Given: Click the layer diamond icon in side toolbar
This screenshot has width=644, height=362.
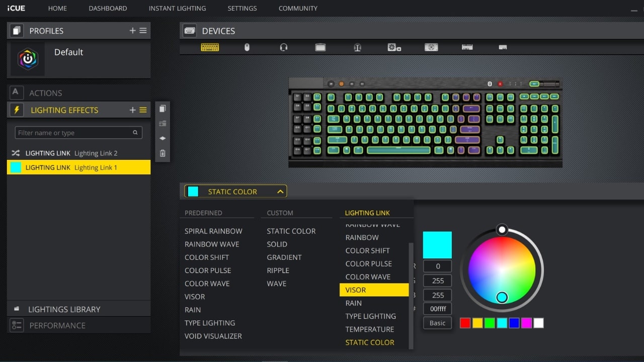Looking at the screenshot, I should [163, 138].
